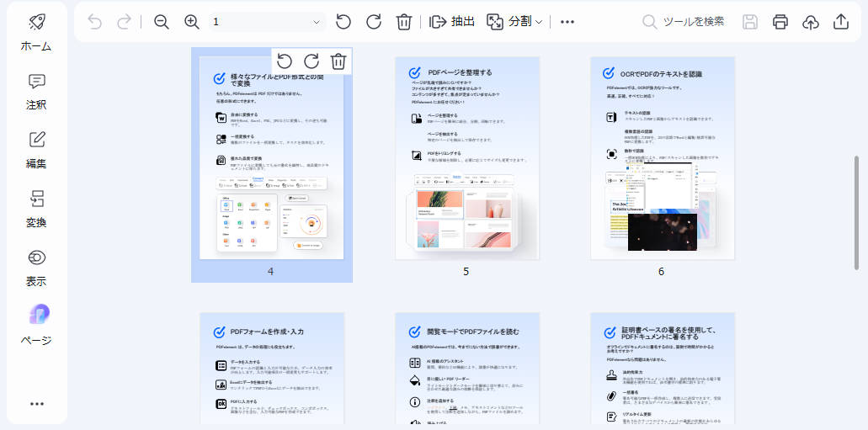Click page number label 4
Viewport: 868px width, 430px height.
tap(270, 272)
